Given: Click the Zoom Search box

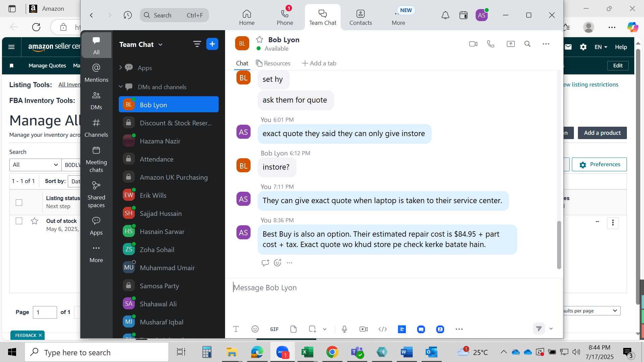Looking at the screenshot, I should [174, 15].
